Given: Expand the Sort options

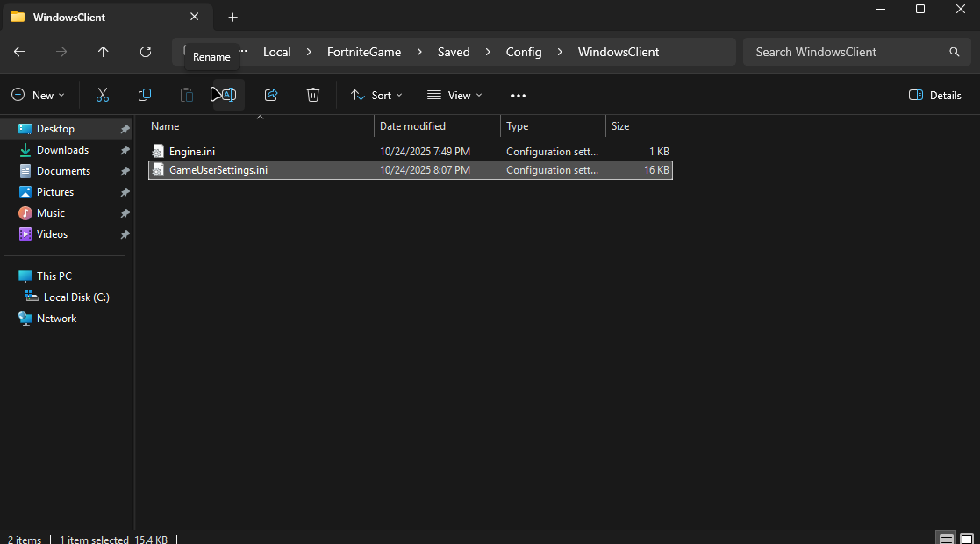Looking at the screenshot, I should pos(376,95).
